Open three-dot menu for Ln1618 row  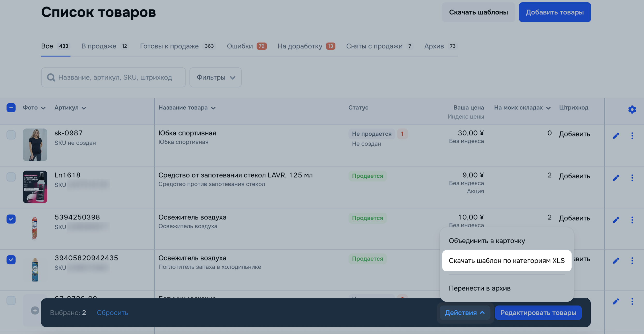click(632, 178)
